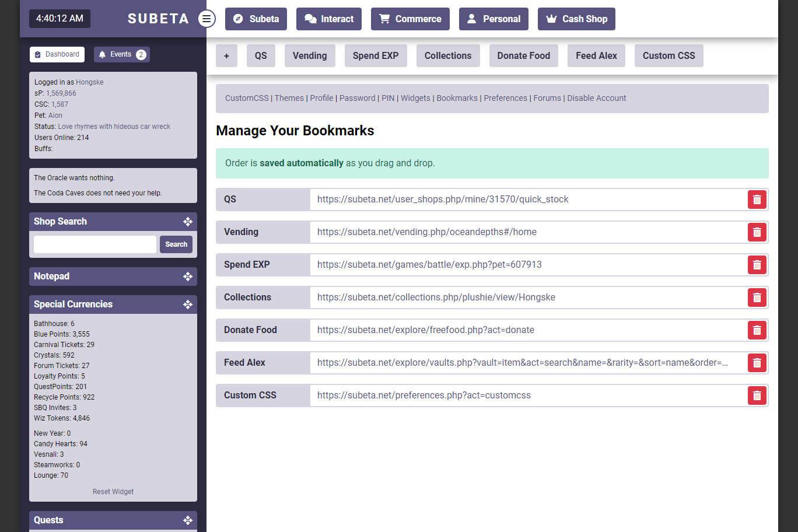
Task: Open the Personal menu
Action: [494, 19]
